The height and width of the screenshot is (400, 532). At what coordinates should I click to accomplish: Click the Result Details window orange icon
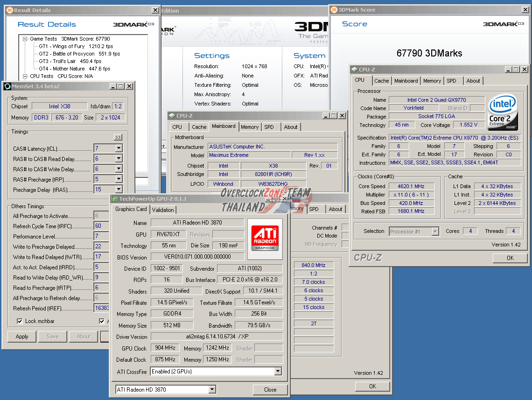point(10,10)
